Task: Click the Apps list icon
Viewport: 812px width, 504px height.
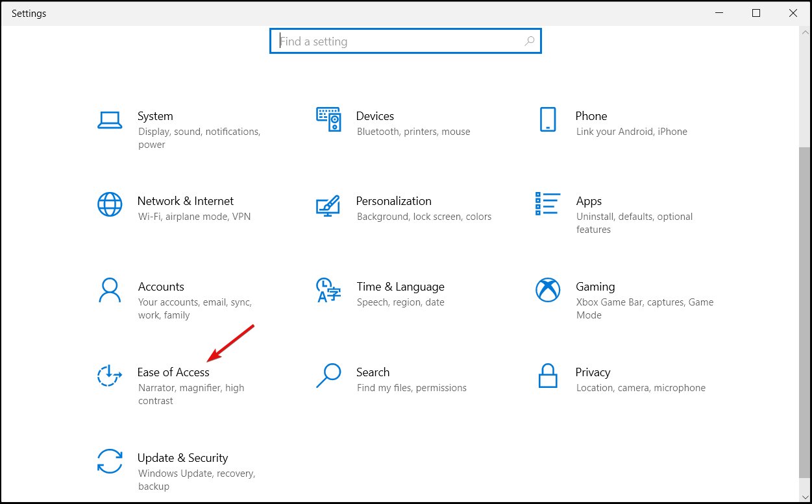Action: coord(548,204)
